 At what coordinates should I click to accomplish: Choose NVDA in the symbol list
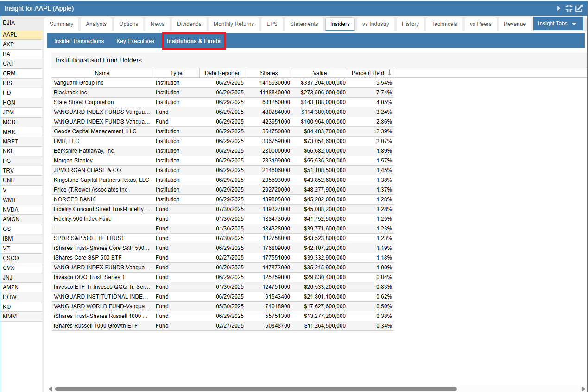point(21,210)
